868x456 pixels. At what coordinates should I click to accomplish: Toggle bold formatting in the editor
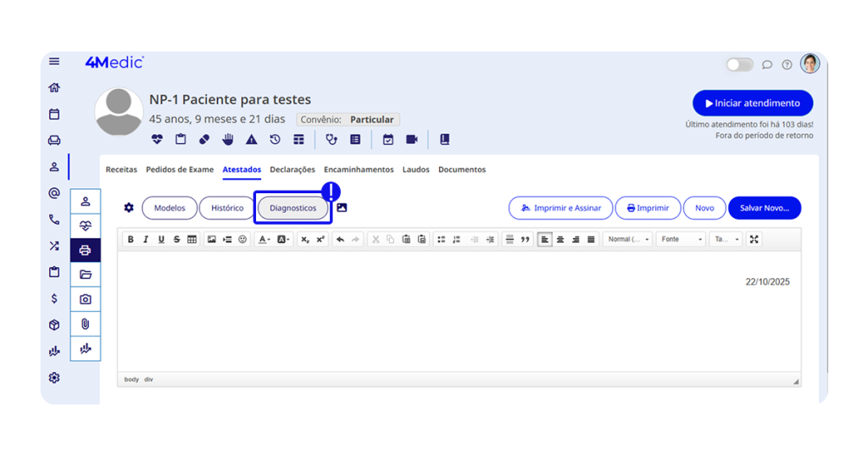(131, 240)
